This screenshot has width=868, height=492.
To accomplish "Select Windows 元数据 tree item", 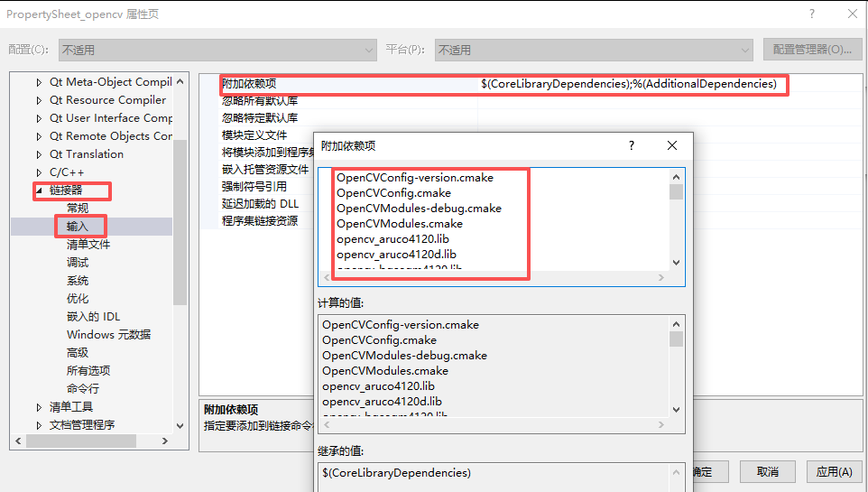I will coord(108,335).
